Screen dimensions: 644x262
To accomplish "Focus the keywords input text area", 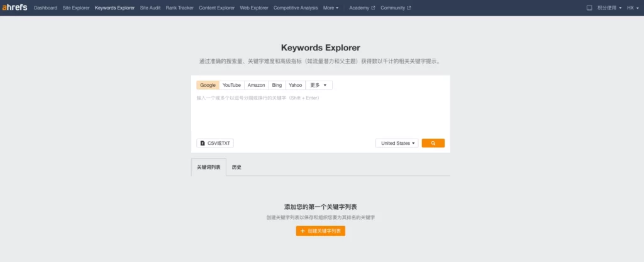I will point(320,115).
